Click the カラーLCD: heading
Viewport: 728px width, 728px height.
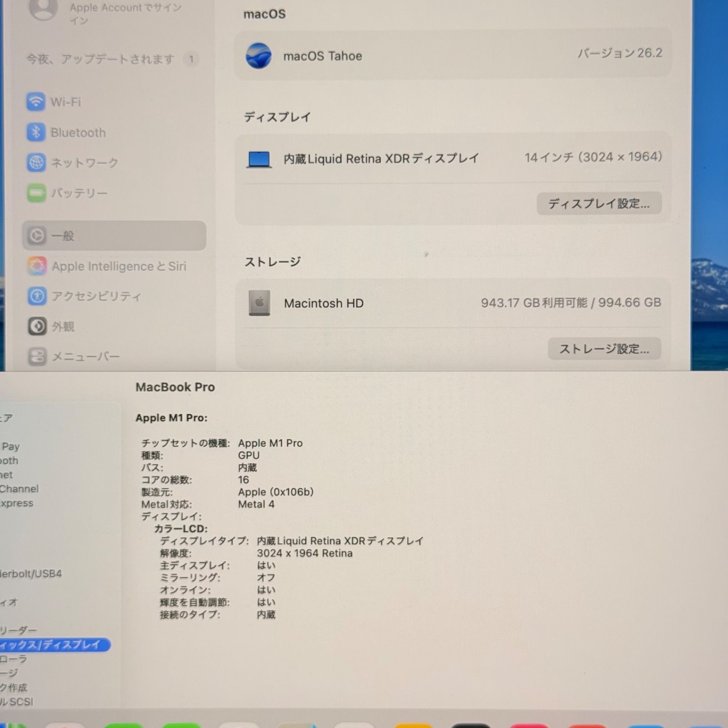click(181, 529)
